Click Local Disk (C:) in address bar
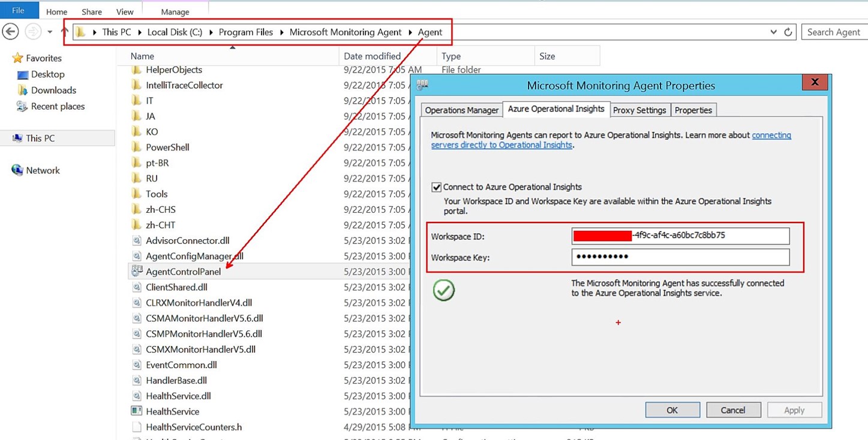The height and width of the screenshot is (440, 868). coord(175,32)
